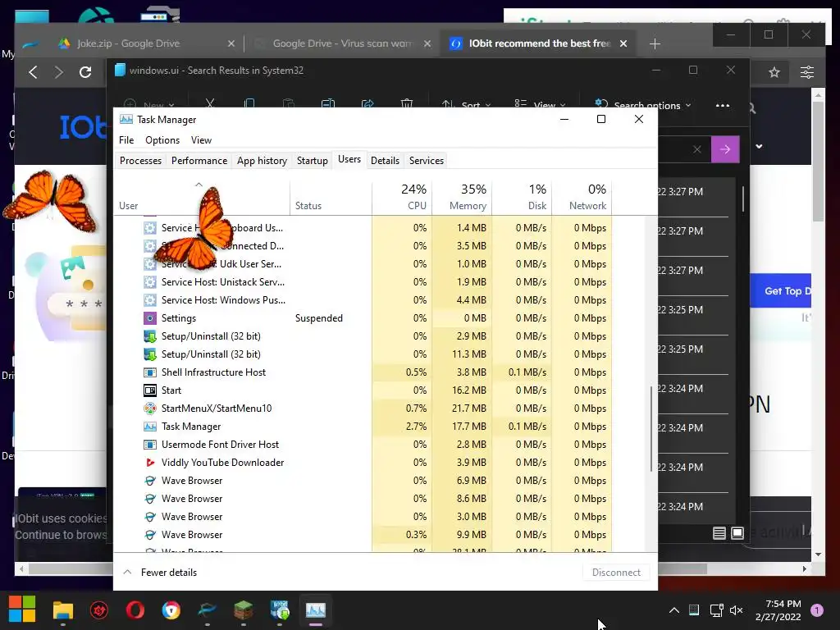Go forward in the browser
This screenshot has height=630, width=840.
coord(59,72)
